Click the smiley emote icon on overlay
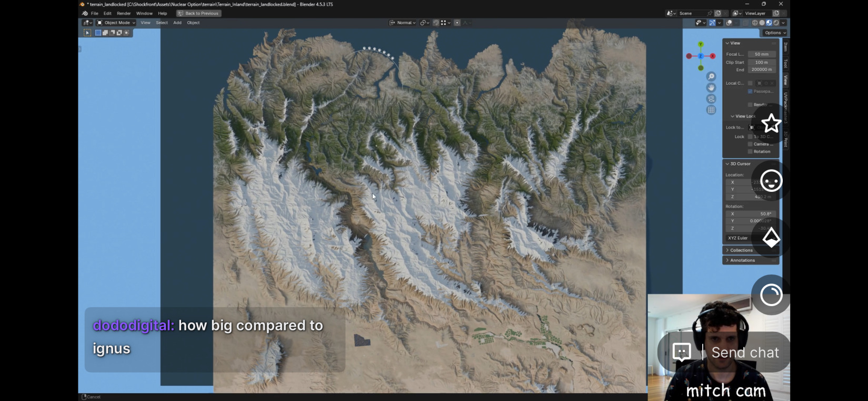868x401 pixels. (x=771, y=181)
